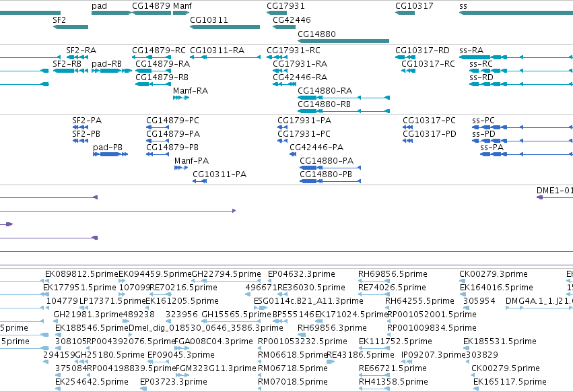Viewport: 573px width, 392px height.
Task: Select transcript CG17931-RC
Action: point(277,57)
